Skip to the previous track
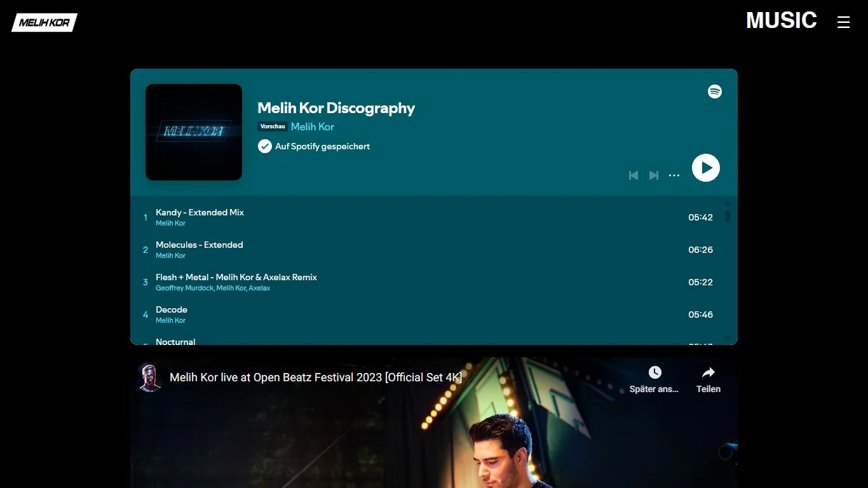This screenshot has width=868, height=488. pos(633,175)
